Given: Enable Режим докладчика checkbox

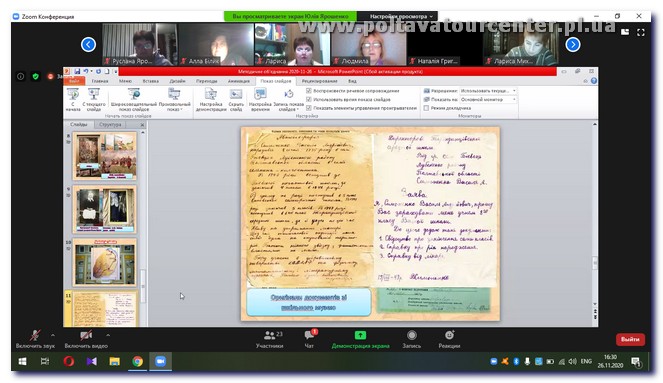Looking at the screenshot, I should [x=426, y=108].
